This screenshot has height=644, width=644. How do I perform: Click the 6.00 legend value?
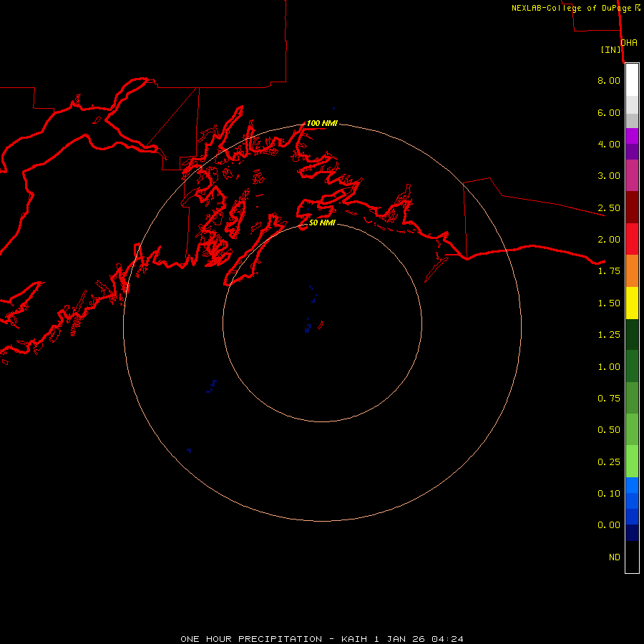click(x=609, y=112)
